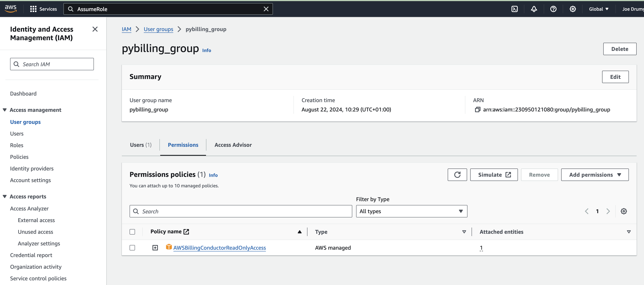The height and width of the screenshot is (285, 644).
Task: Open Policies in sidebar
Action: click(19, 157)
